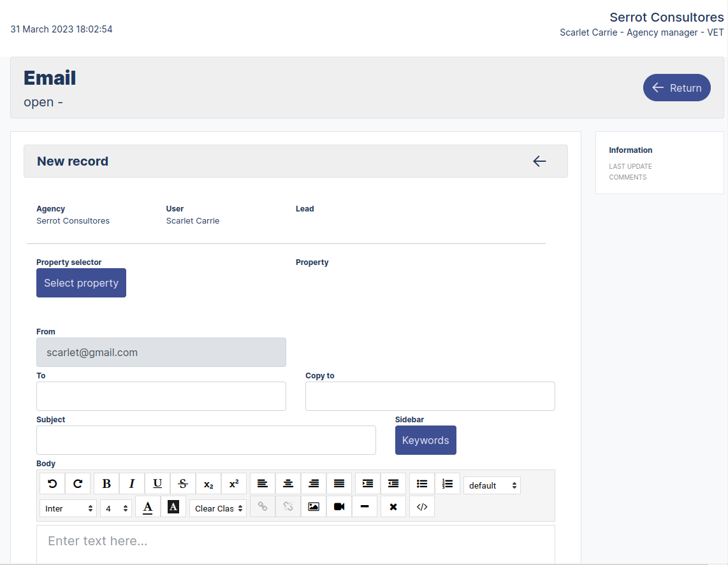
Task: Select the Superscript formatting icon
Action: (x=234, y=483)
